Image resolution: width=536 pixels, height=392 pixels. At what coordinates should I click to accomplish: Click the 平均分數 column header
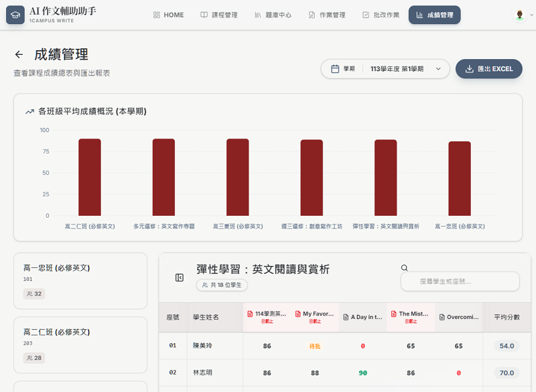click(x=507, y=317)
